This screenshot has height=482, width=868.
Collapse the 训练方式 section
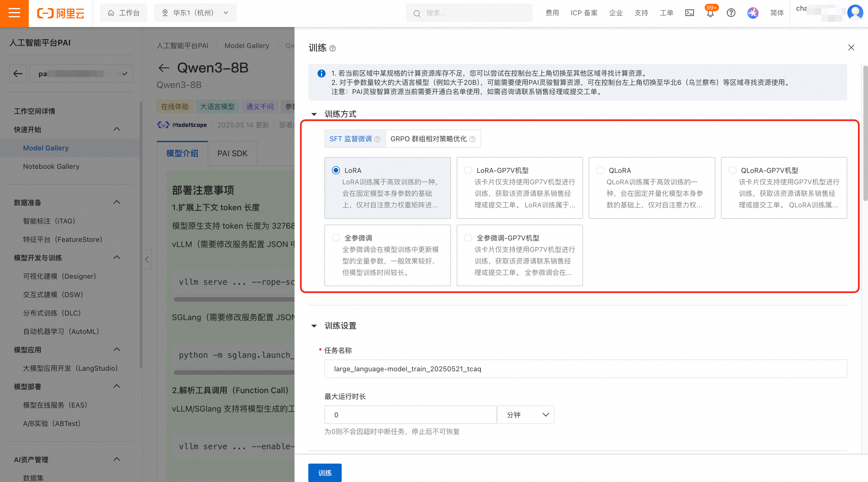pos(314,114)
